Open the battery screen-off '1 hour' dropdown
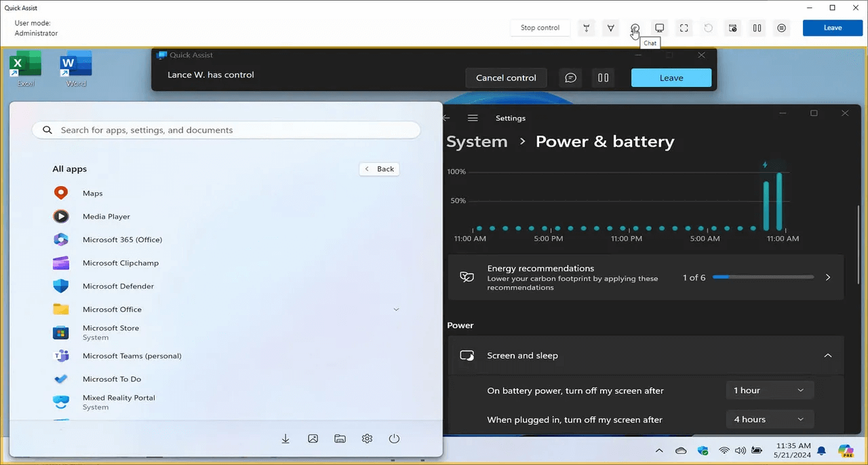Image resolution: width=868 pixels, height=465 pixels. (x=769, y=390)
